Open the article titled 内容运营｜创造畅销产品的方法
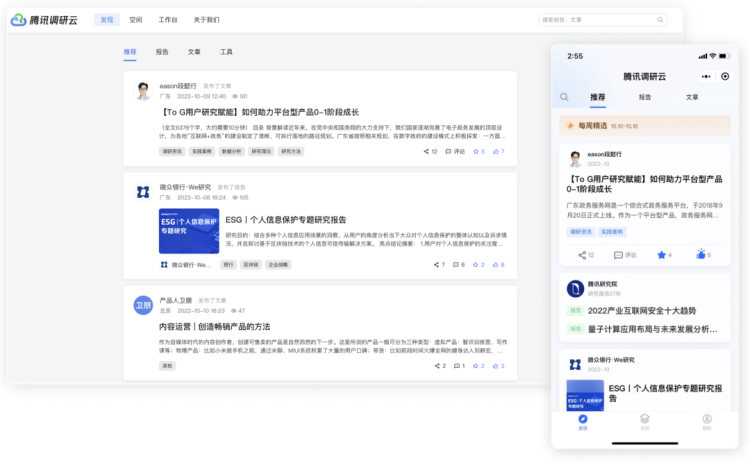This screenshot has width=750, height=463. [214, 326]
